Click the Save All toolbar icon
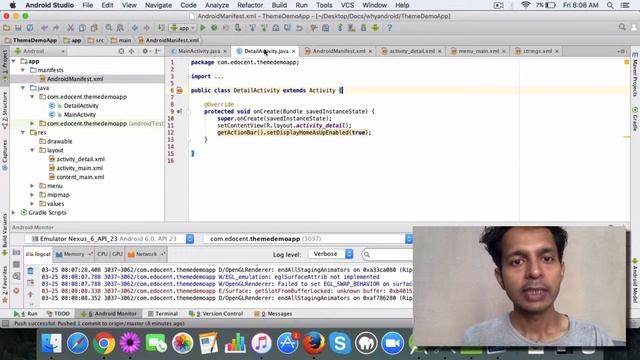This screenshot has height=360, width=640. pyautogui.click(x=18, y=28)
